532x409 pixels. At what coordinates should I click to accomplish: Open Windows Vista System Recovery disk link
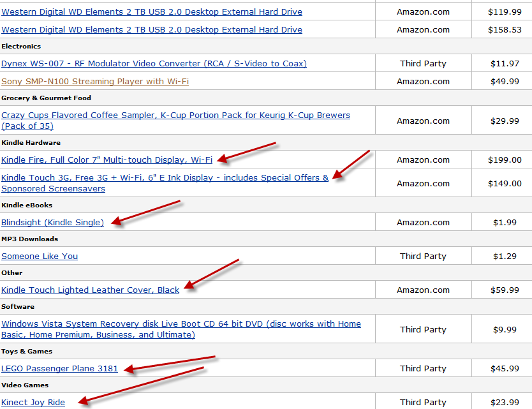tap(181, 324)
